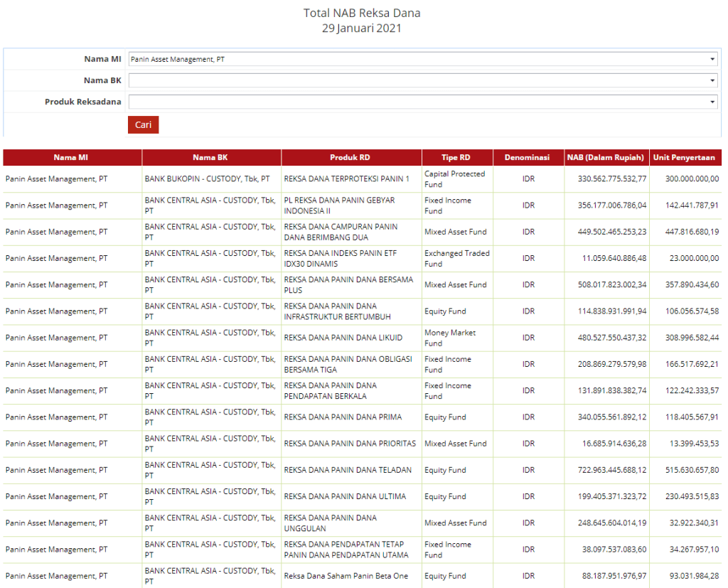Click the Nama BK column header

point(210,157)
